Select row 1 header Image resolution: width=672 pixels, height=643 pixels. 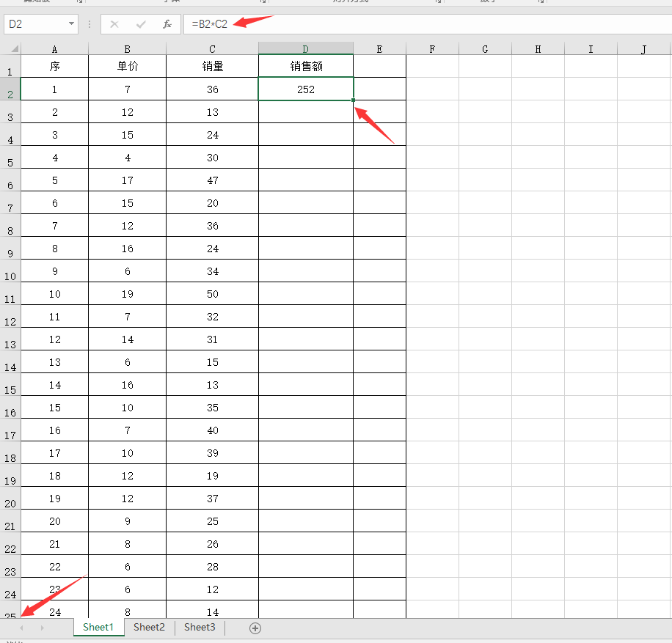tap(10, 67)
